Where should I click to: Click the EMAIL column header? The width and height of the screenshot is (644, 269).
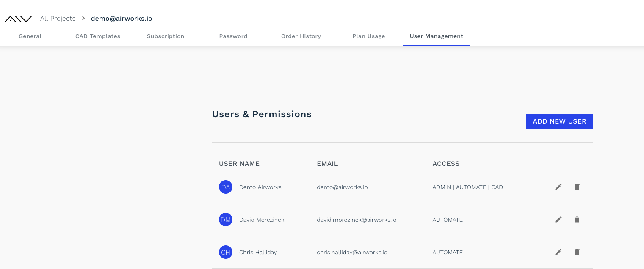(x=327, y=164)
